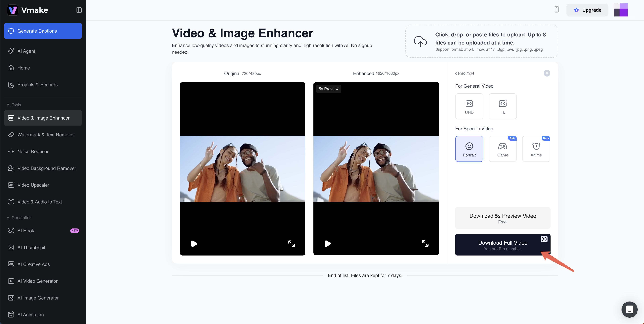
Task: Expand the Enhanced video to fullscreen
Action: (x=425, y=243)
